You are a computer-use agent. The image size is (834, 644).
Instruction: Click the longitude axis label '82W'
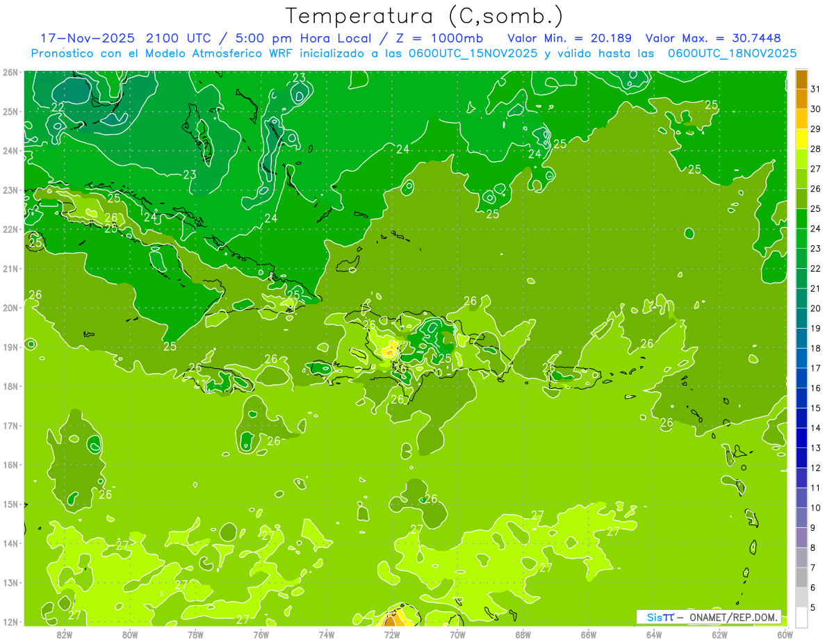coord(65,634)
